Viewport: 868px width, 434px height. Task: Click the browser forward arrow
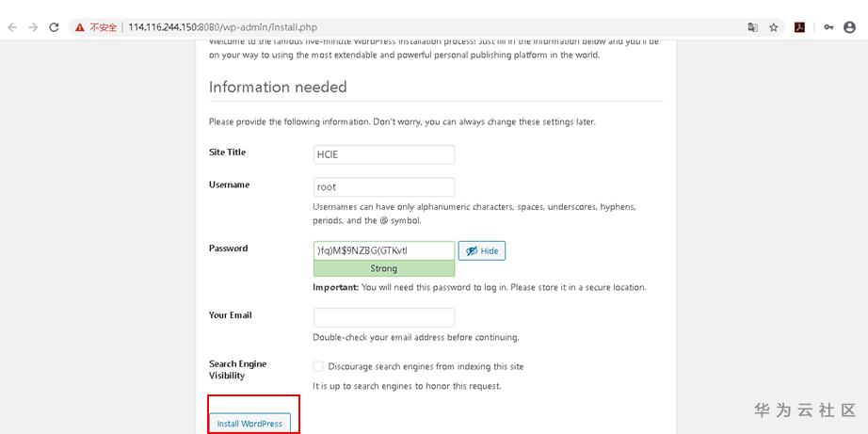click(x=33, y=27)
